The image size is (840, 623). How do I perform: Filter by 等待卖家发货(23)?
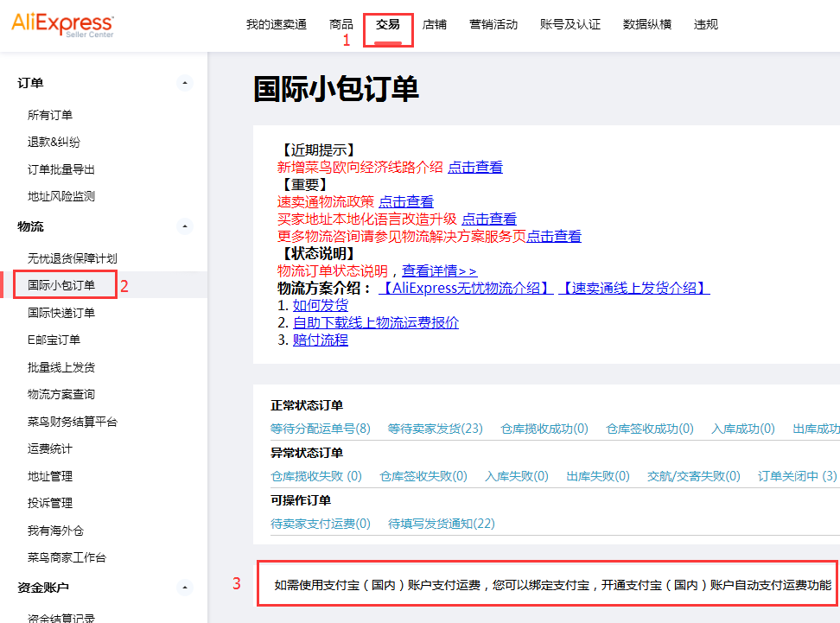(435, 429)
